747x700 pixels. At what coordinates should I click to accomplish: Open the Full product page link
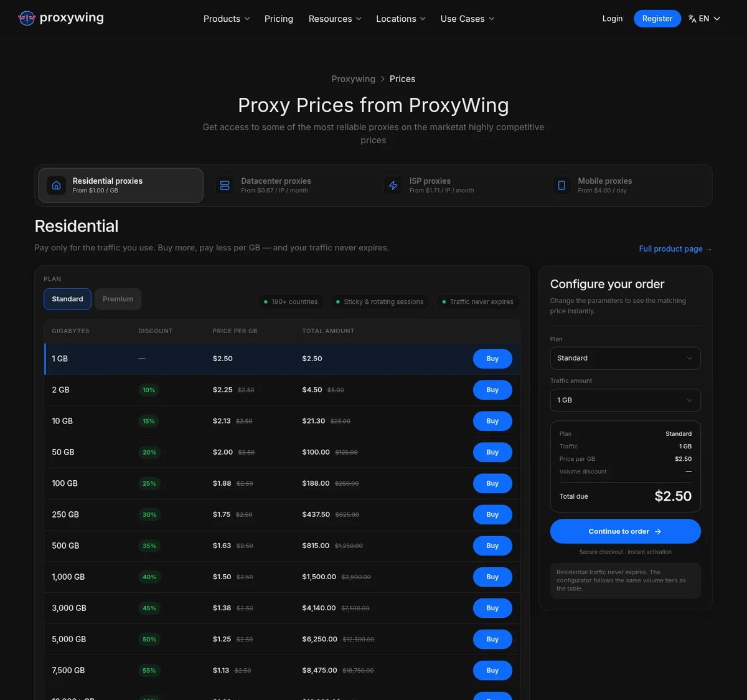coord(675,248)
